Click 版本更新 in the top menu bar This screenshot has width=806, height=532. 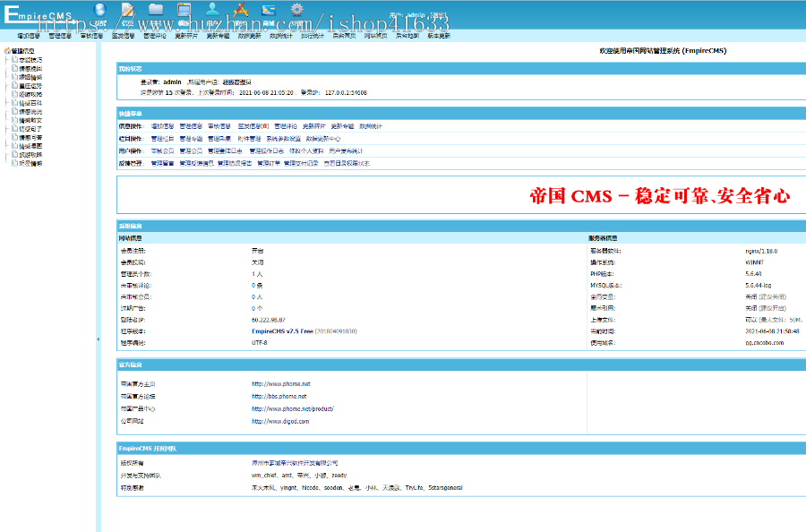(439, 37)
